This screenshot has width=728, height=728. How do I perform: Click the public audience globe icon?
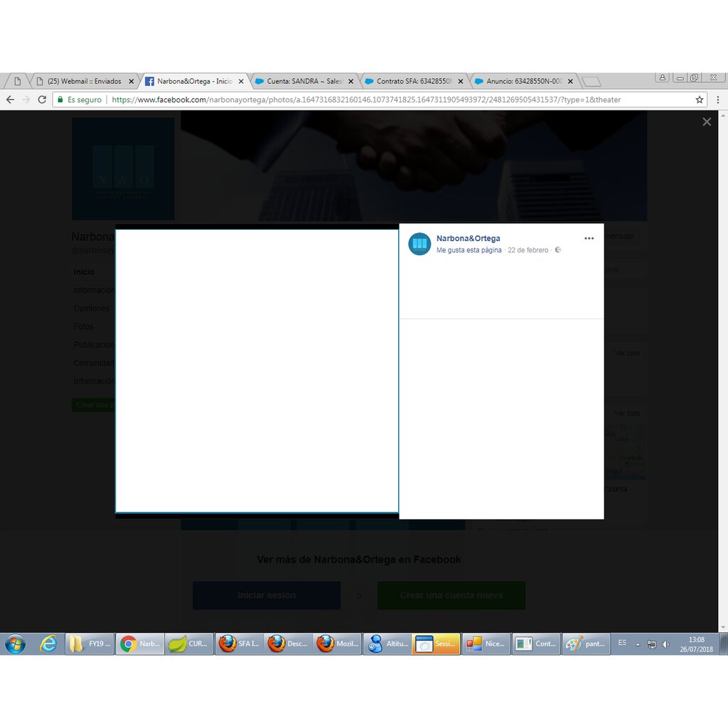click(558, 250)
